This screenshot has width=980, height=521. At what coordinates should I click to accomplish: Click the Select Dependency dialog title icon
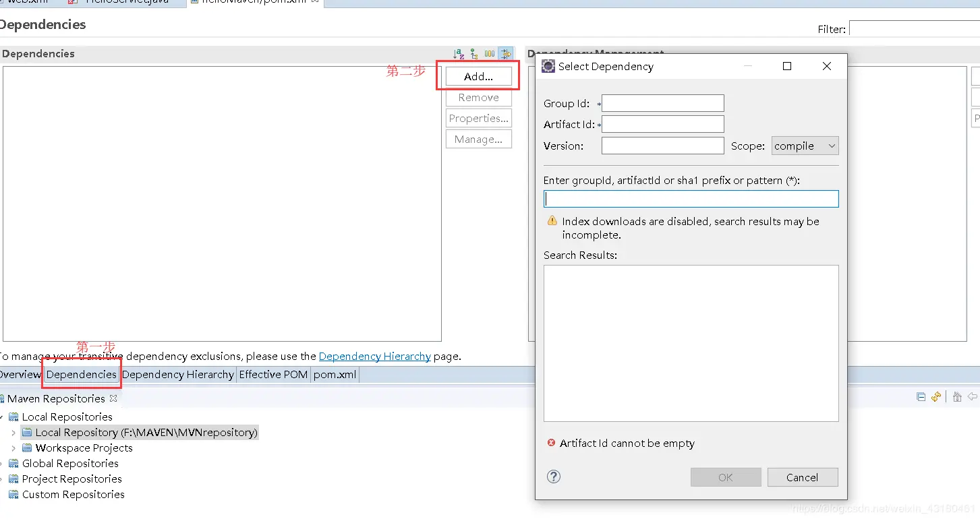coord(548,66)
